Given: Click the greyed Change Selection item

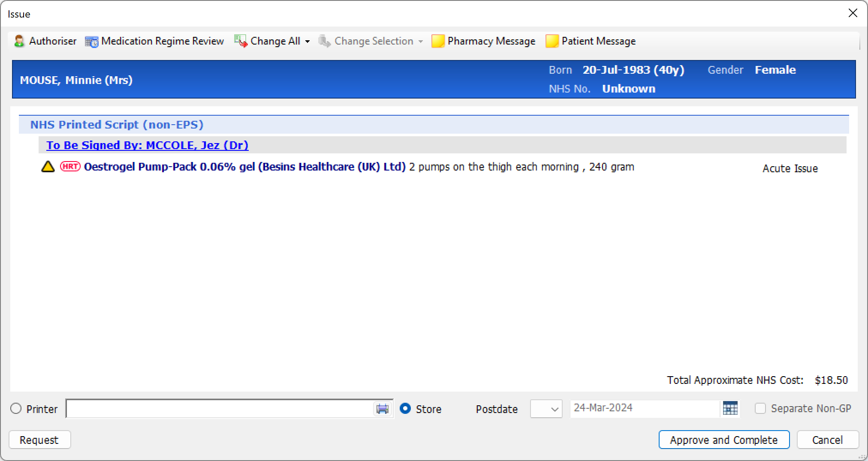Looking at the screenshot, I should coord(366,41).
